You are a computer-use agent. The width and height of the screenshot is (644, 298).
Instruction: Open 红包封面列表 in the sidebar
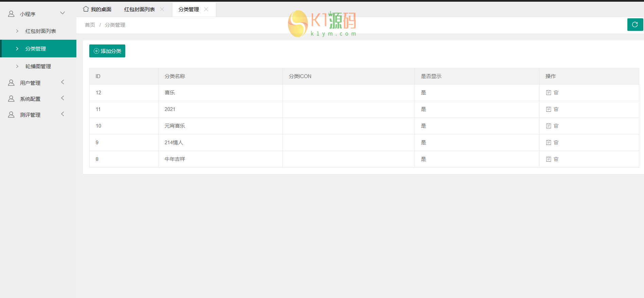click(38, 31)
